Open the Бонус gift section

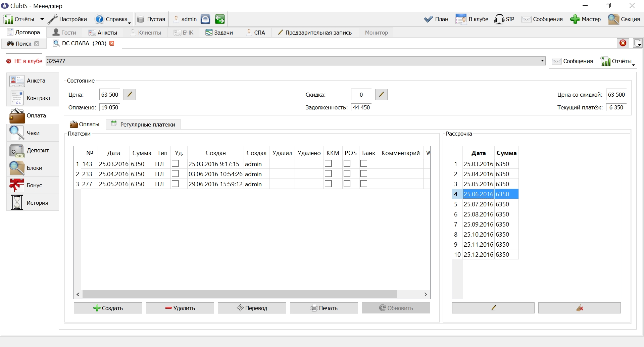pyautogui.click(x=33, y=186)
